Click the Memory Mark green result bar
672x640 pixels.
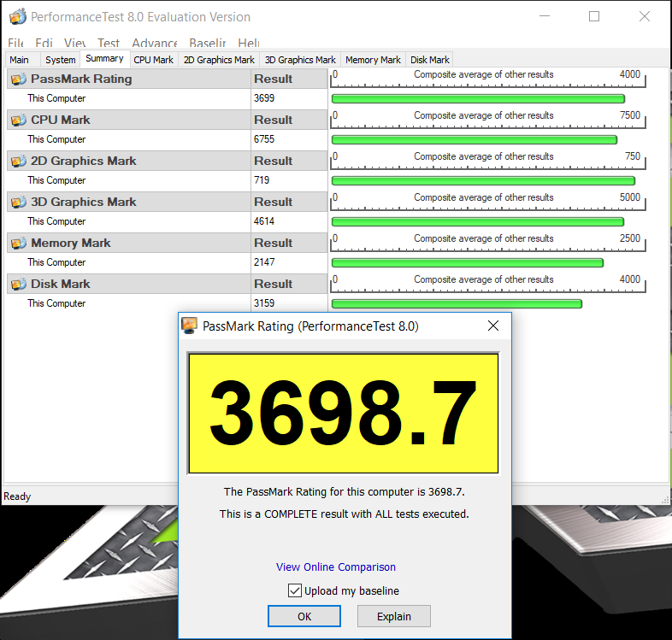pyautogui.click(x=468, y=262)
